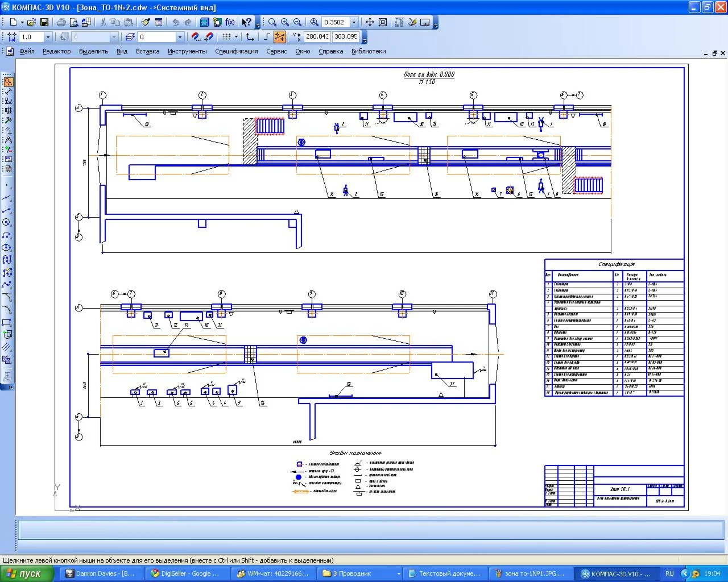Select the Pan view crossed-arrows tool

coord(370,22)
